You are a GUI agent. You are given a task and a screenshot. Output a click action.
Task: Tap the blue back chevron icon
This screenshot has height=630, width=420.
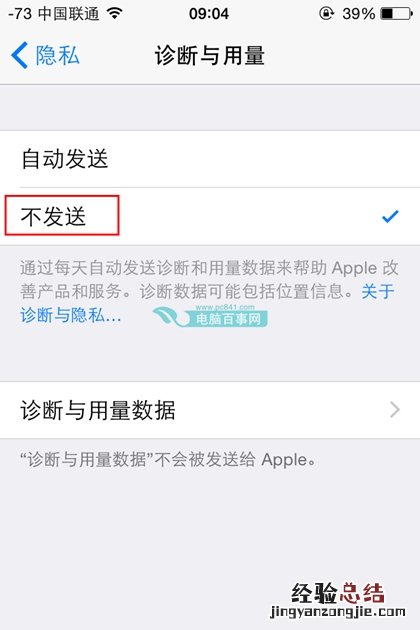(19, 55)
